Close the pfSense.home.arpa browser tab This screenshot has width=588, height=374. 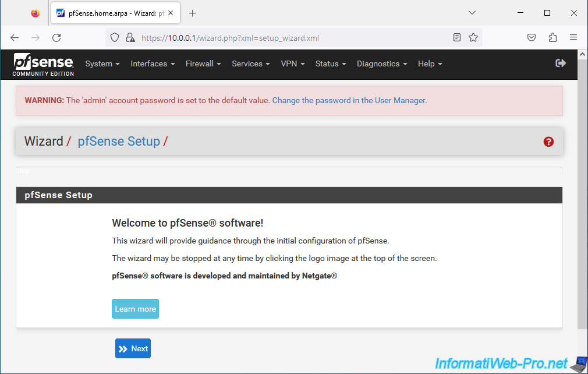(171, 13)
